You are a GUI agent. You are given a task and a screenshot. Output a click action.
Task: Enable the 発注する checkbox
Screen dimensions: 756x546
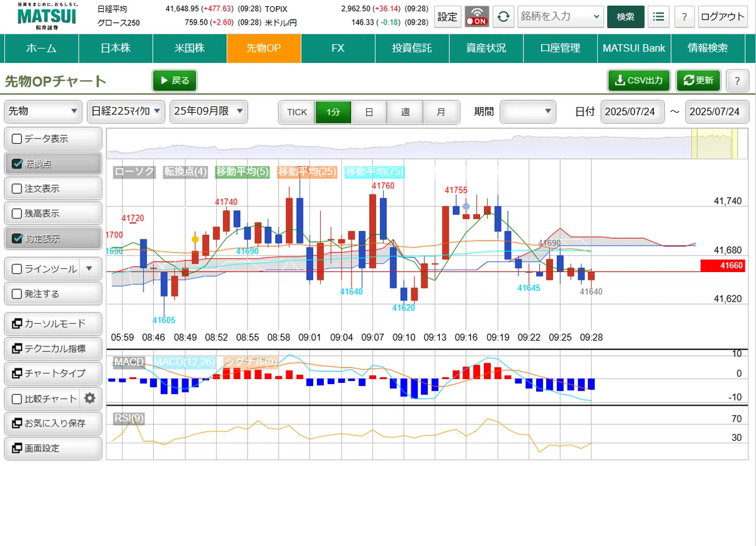point(17,293)
